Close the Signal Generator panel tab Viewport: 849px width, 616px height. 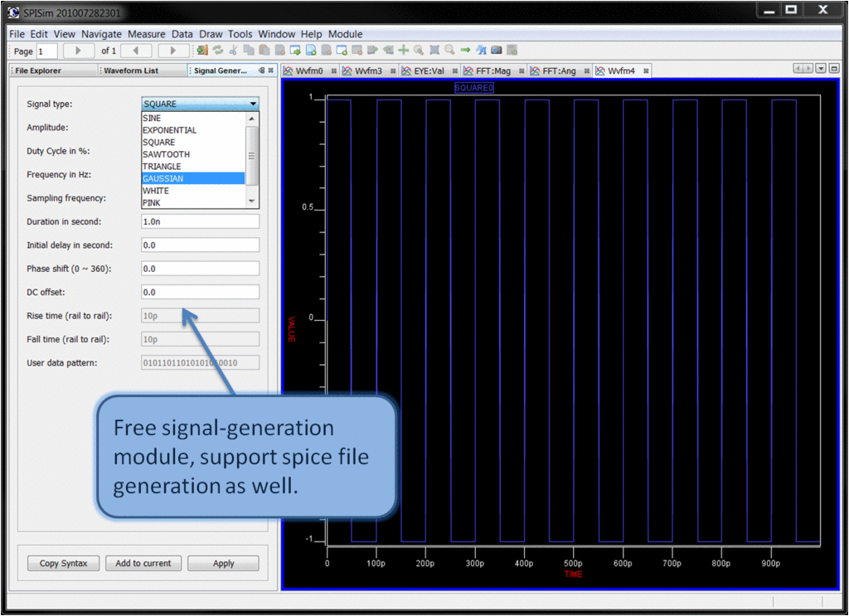272,70
